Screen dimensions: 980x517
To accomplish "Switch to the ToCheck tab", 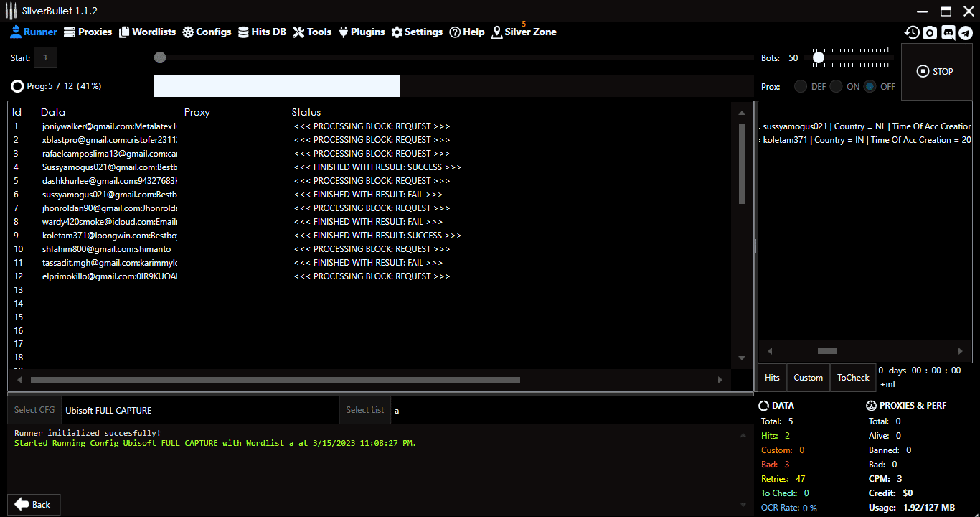I will tap(853, 377).
